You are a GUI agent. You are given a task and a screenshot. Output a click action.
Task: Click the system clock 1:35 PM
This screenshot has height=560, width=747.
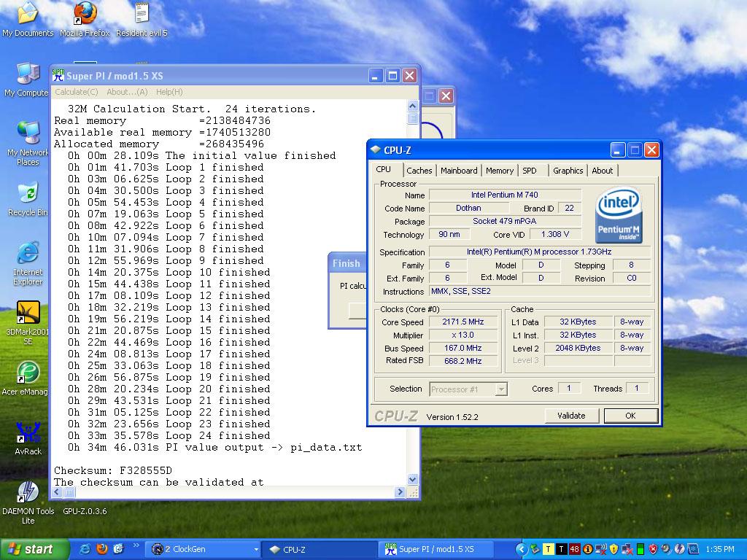[x=720, y=549]
